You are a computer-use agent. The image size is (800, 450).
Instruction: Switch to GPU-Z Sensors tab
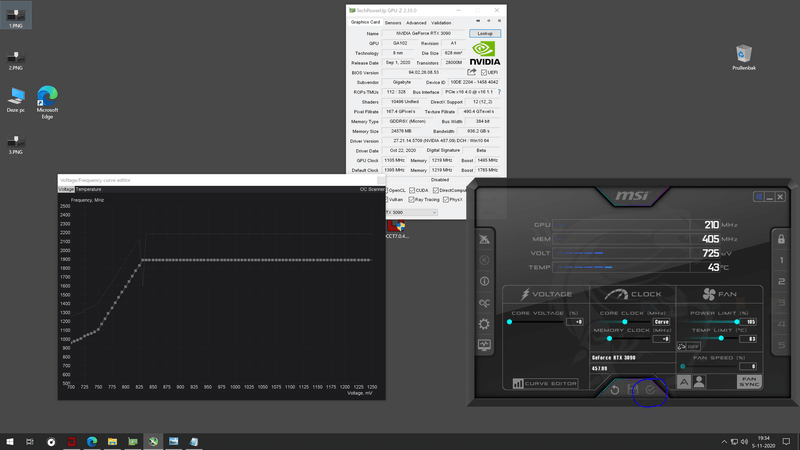(393, 23)
